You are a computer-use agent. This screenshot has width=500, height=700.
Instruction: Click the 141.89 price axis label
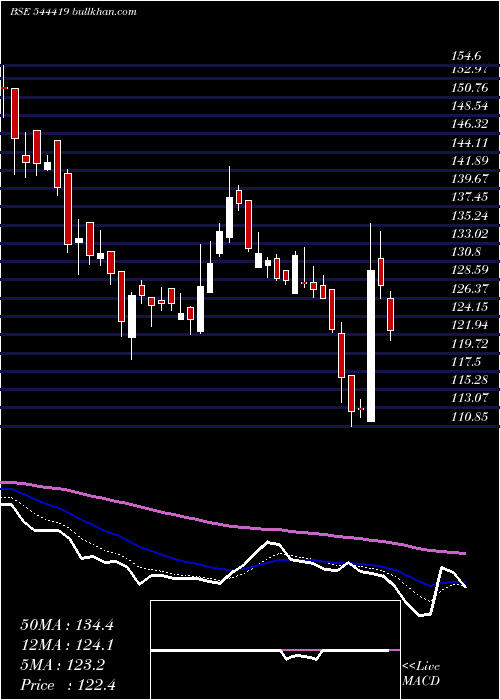(470, 161)
